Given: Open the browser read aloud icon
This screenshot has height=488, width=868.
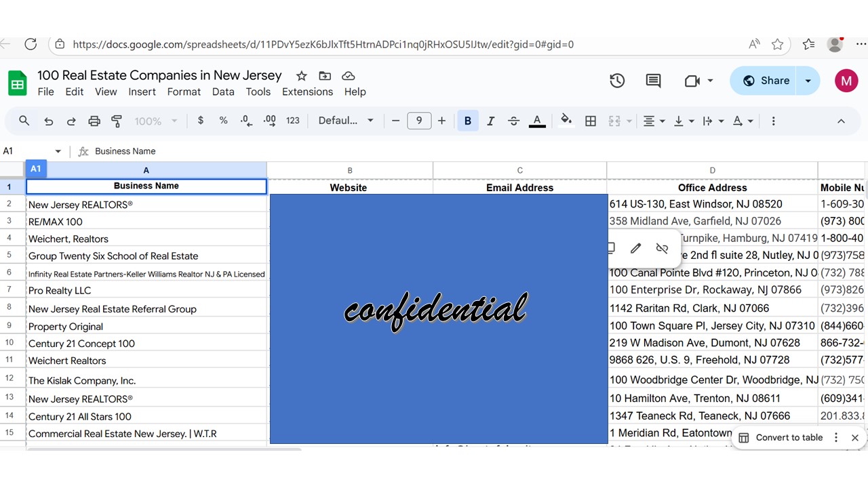Looking at the screenshot, I should pyautogui.click(x=754, y=44).
